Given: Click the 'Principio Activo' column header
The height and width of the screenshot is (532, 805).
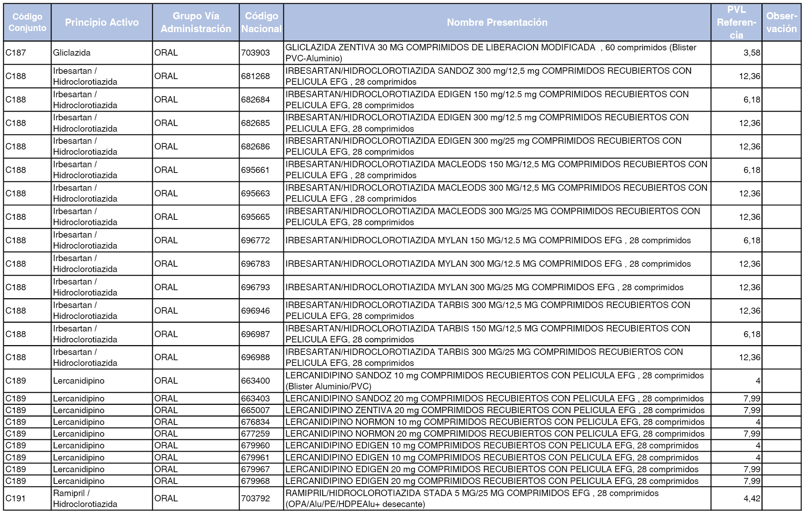Looking at the screenshot, I should pos(102,22).
